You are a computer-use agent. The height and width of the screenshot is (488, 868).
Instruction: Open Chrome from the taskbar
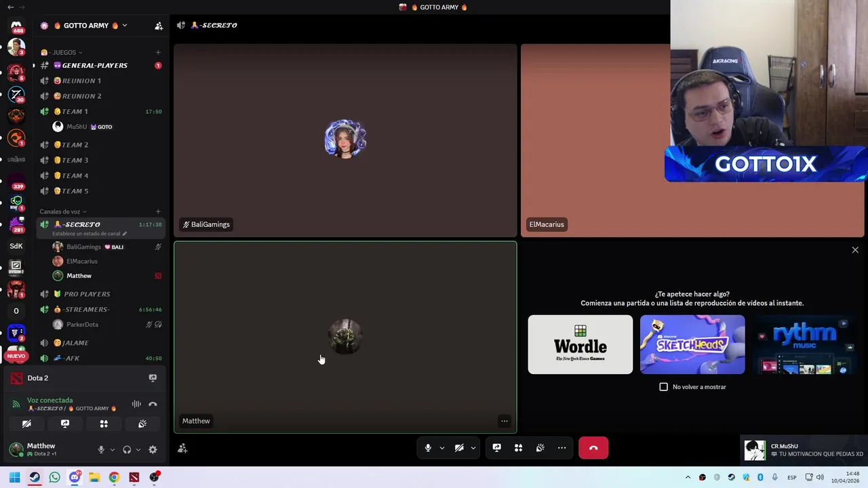(x=114, y=477)
